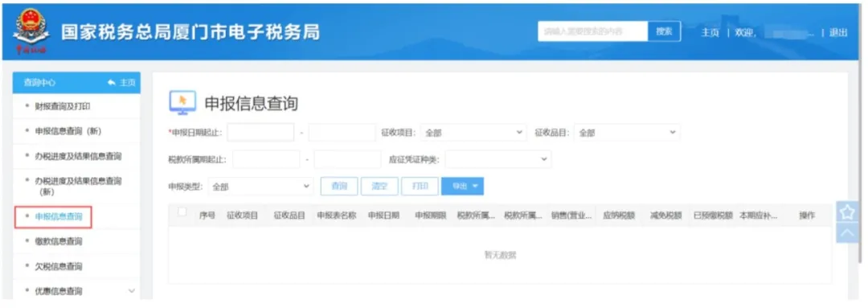This screenshot has width=868, height=308.
Task: Click the national tax emblem logo
Action: point(31,31)
